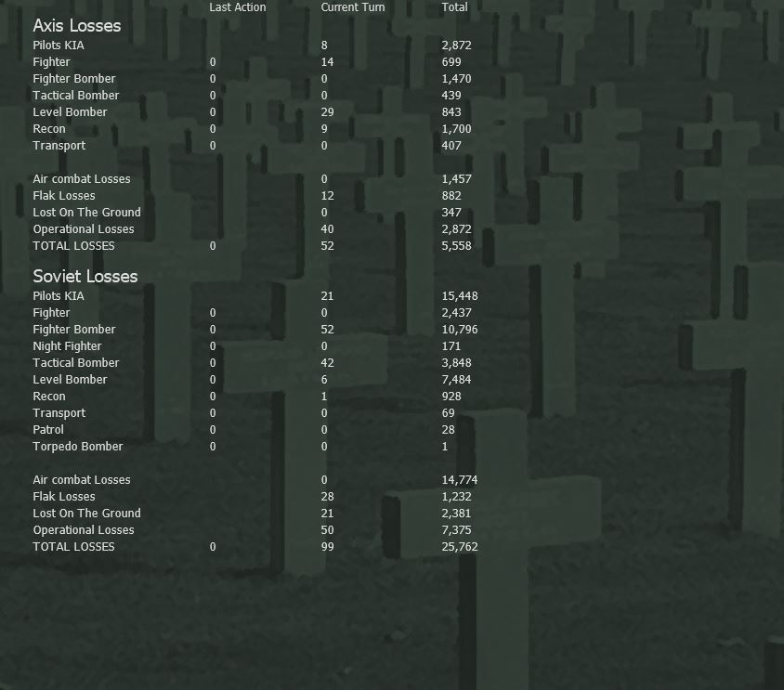Click Soviet Operational Losses total 7,375
The image size is (784, 690).
click(x=456, y=530)
